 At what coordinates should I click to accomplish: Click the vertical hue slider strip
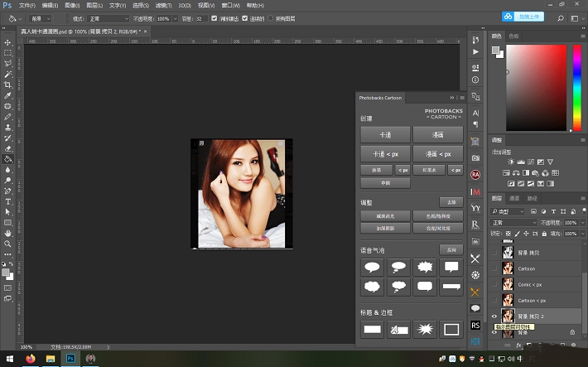577,88
